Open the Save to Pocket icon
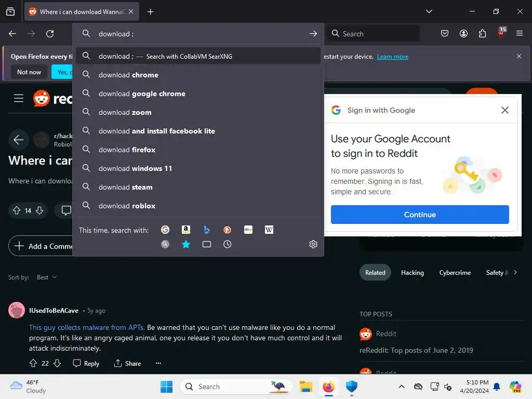Image resolution: width=532 pixels, height=399 pixels. [x=445, y=33]
